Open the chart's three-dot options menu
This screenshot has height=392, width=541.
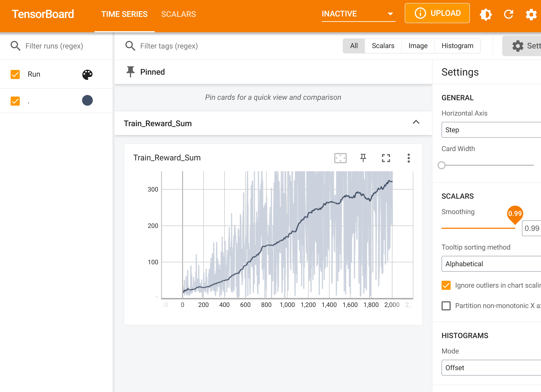click(408, 158)
